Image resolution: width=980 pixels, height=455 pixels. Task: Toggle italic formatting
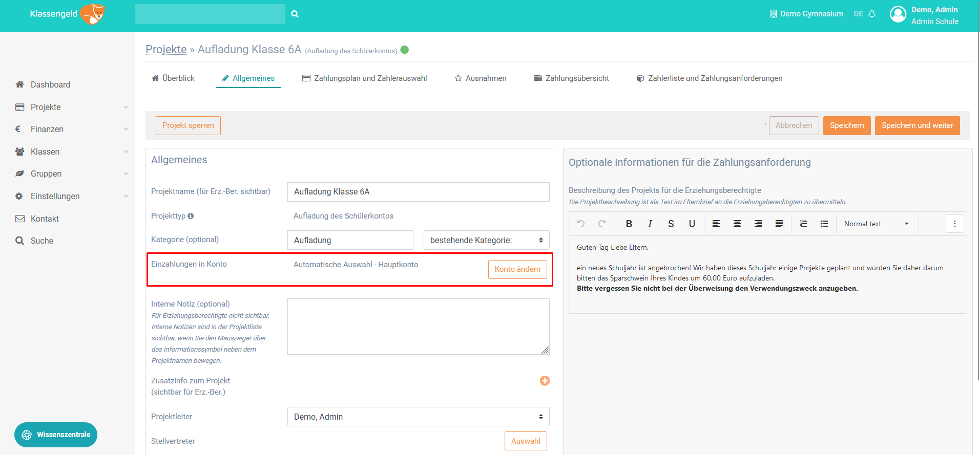(650, 224)
